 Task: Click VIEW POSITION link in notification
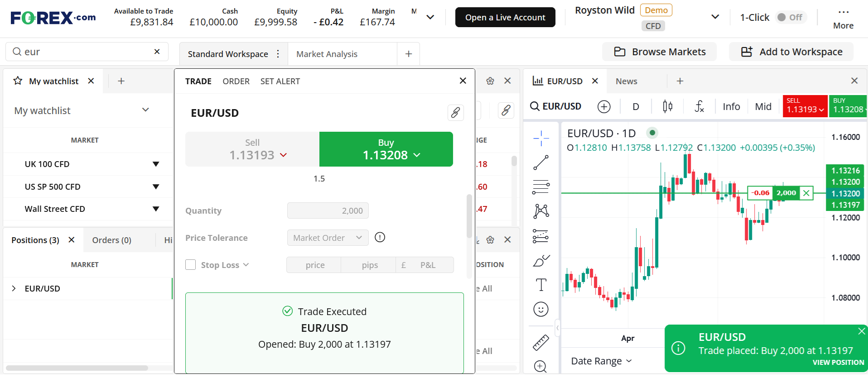(838, 362)
